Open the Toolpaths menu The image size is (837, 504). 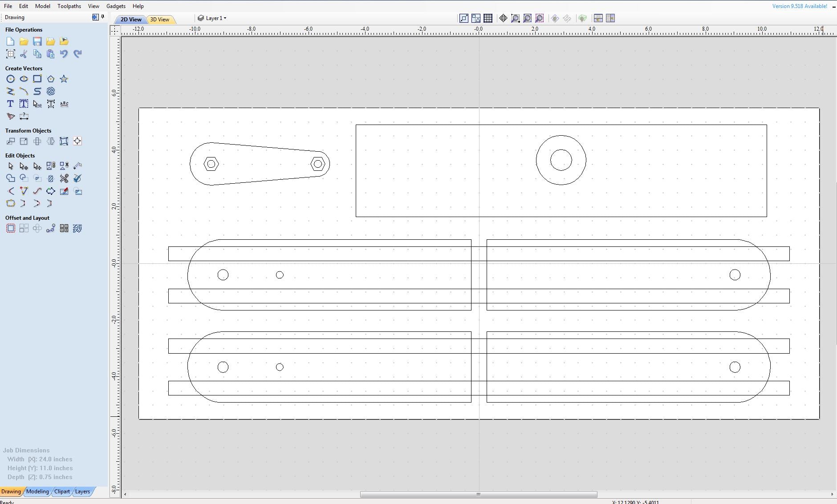pos(69,6)
